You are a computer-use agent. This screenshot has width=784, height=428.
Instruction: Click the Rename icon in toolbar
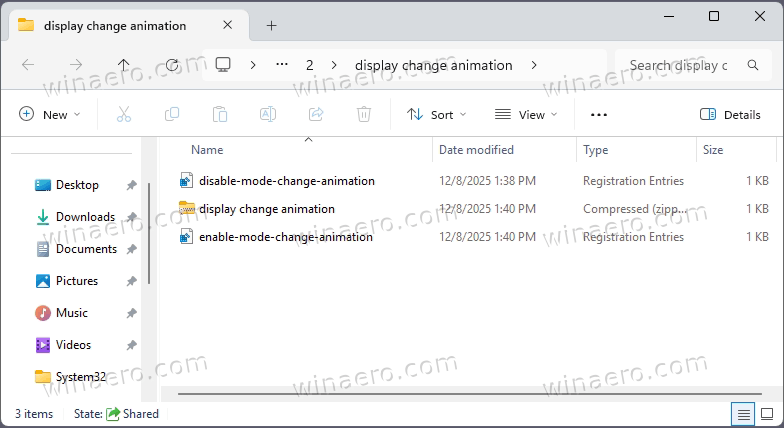(268, 114)
